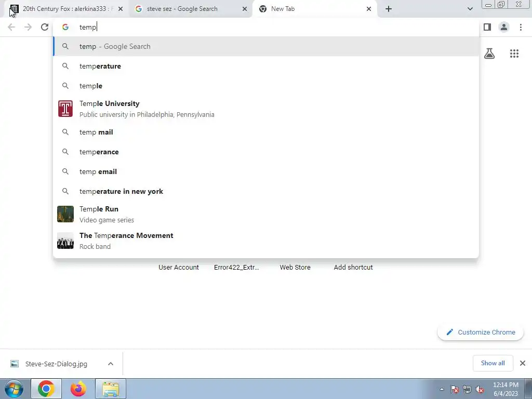532x399 pixels.
Task: Choose the Temple Run suggestion
Action: (x=266, y=214)
